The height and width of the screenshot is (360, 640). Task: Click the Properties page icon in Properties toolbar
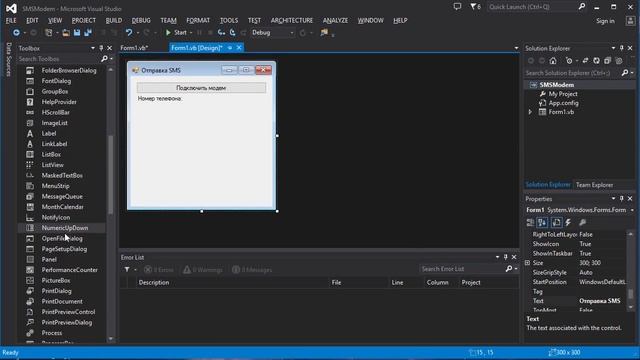point(556,222)
